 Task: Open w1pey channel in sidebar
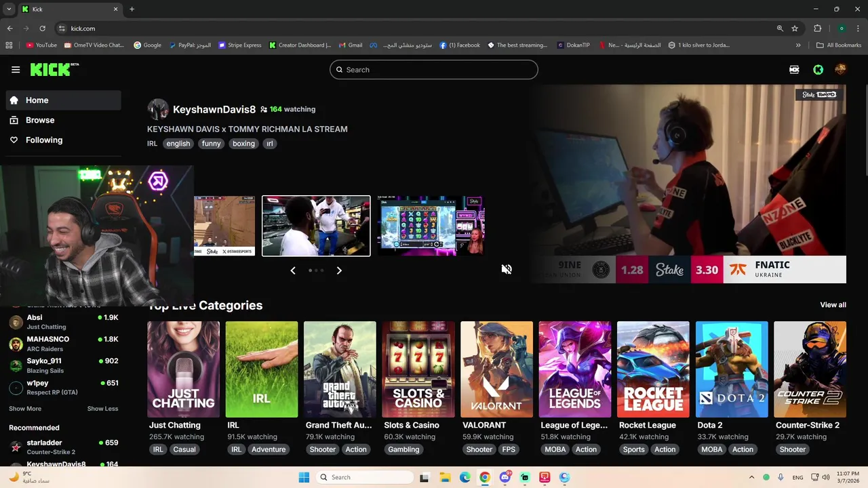coord(63,388)
